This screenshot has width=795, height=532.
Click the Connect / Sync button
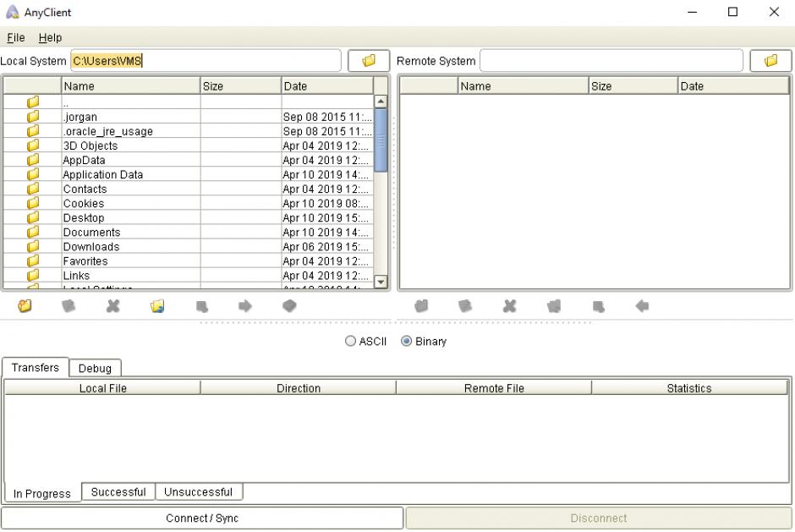(x=202, y=518)
